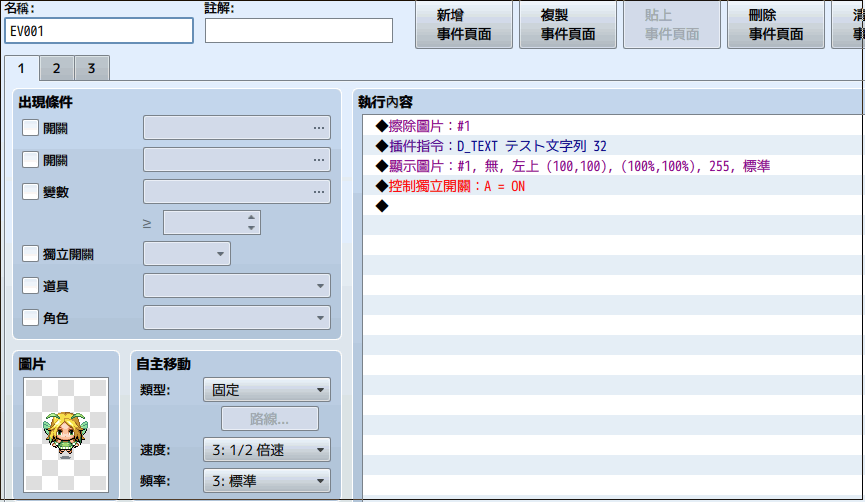Switch to event page tab 3

tap(92, 68)
